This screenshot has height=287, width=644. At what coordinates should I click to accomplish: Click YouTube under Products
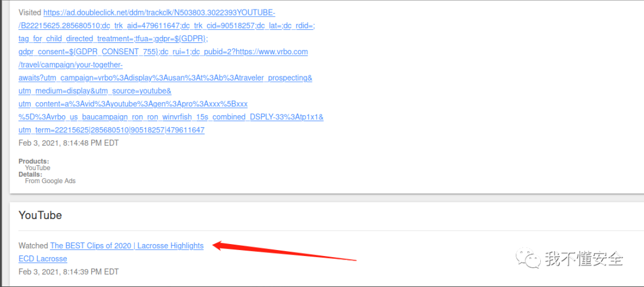pos(38,168)
